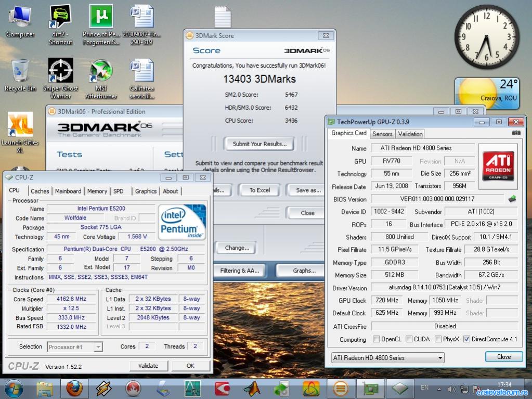Open the Computer desktop icon
Image resolution: width=532 pixels, height=399 pixels.
(x=20, y=22)
